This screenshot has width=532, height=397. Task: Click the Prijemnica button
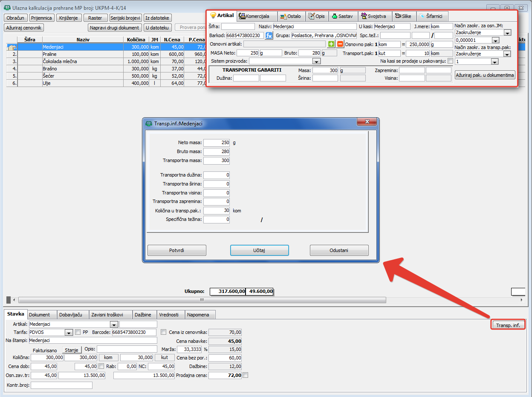tap(42, 18)
